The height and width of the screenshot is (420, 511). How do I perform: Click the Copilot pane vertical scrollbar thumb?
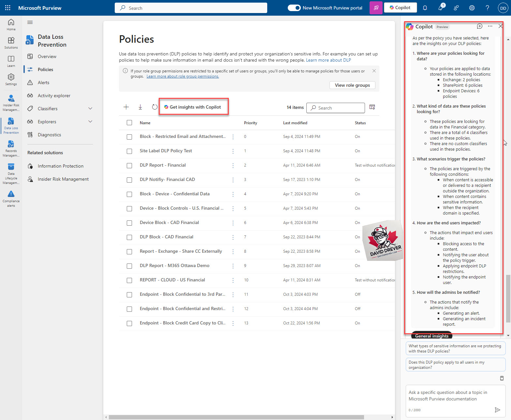508,298
